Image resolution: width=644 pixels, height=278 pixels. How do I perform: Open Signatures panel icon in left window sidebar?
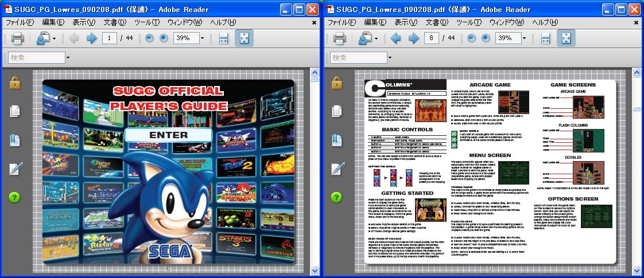[15, 168]
